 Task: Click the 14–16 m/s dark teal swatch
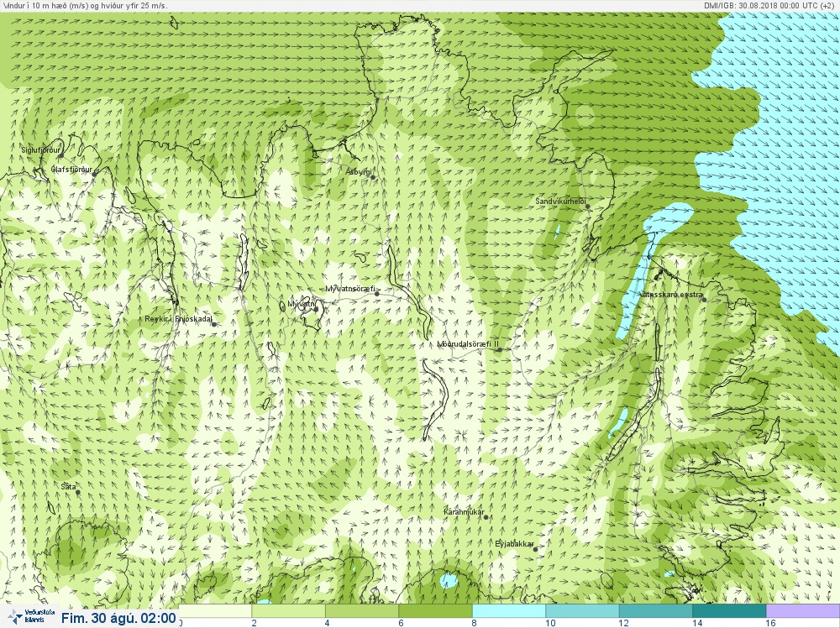coord(729,611)
